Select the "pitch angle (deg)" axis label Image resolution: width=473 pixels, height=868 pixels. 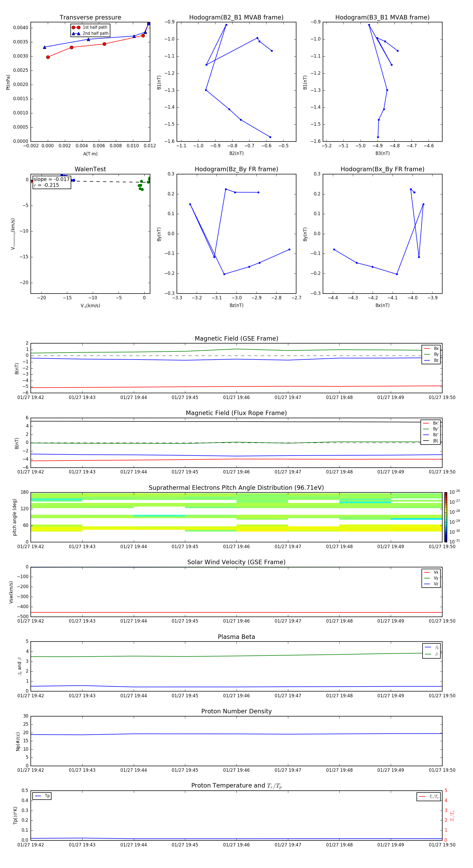tap(14, 517)
